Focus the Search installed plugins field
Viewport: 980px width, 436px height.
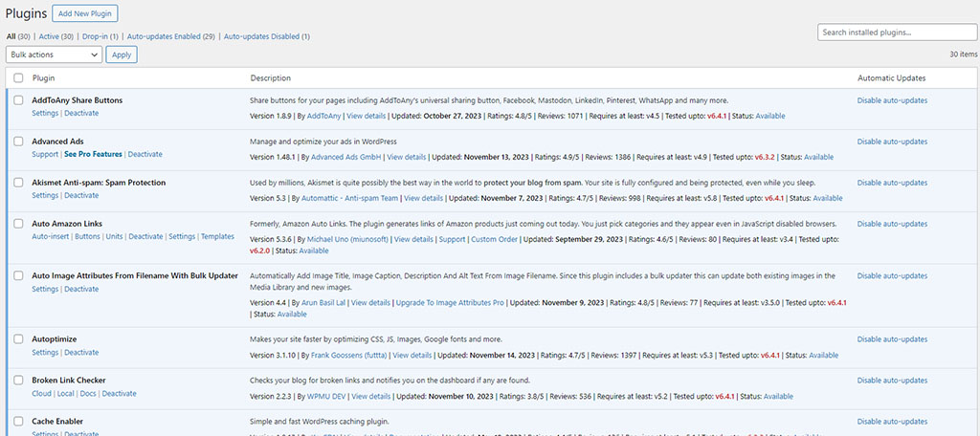[x=897, y=32]
